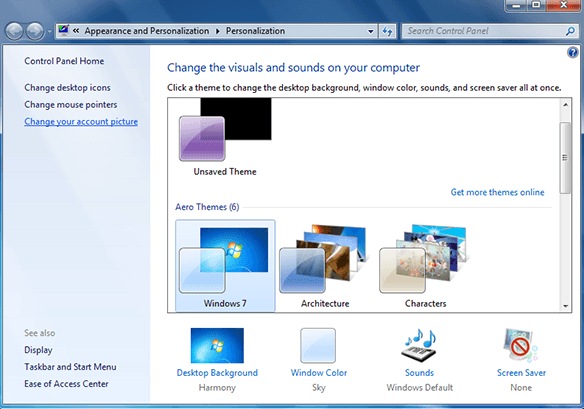
Task: Expand arrow after Appearance and Personalization breadcrumb
Action: tap(218, 31)
